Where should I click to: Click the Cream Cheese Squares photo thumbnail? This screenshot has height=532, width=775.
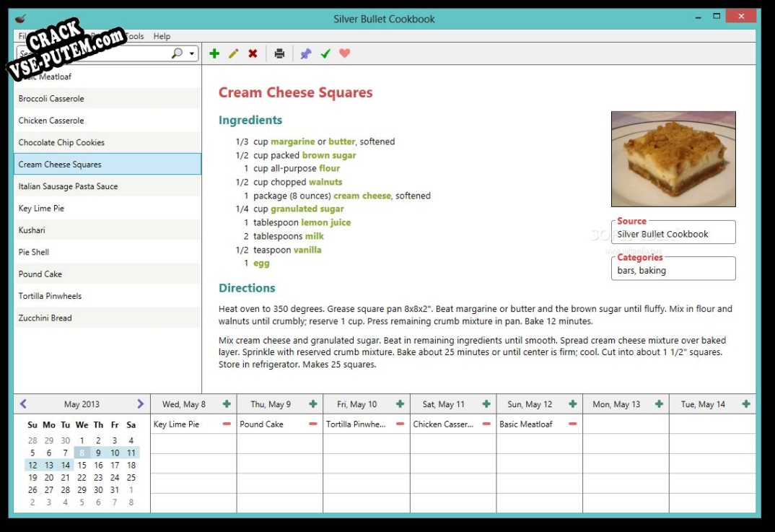[673, 159]
